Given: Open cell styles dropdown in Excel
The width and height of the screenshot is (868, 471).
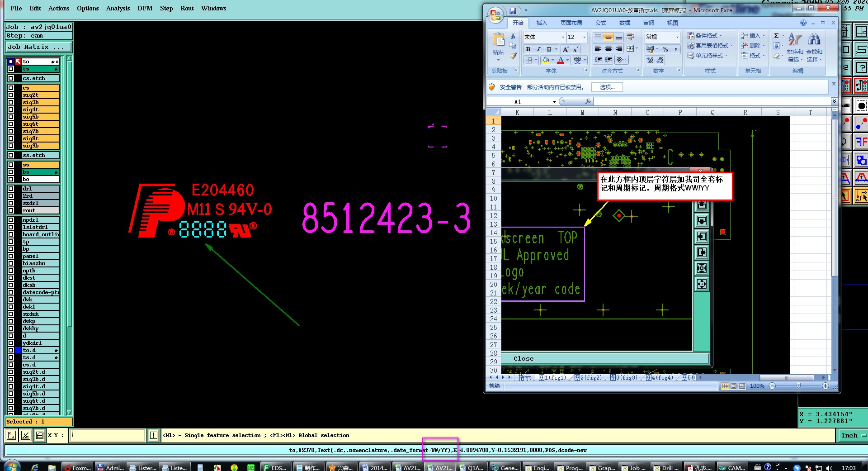Looking at the screenshot, I should click(x=708, y=56).
